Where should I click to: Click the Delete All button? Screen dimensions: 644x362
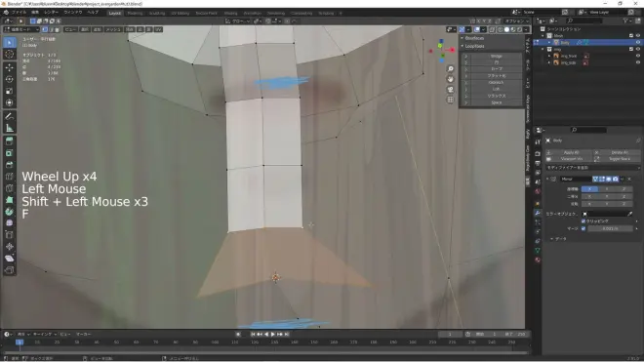click(619, 152)
